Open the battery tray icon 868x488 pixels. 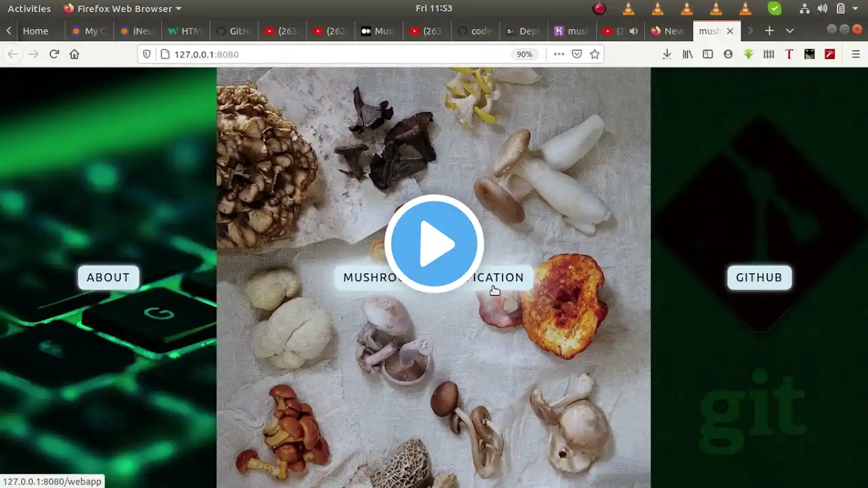click(841, 9)
